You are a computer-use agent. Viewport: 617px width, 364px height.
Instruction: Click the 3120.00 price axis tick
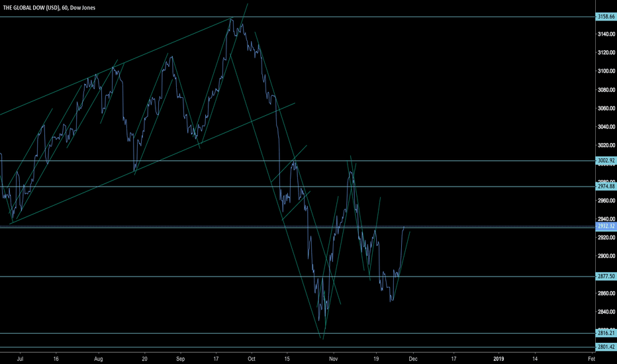coord(606,52)
